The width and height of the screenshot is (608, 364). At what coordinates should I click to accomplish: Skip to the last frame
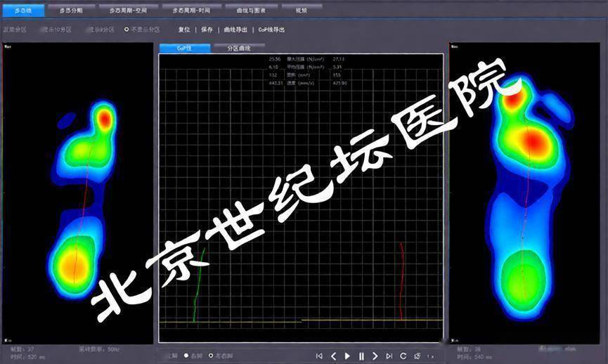click(389, 356)
